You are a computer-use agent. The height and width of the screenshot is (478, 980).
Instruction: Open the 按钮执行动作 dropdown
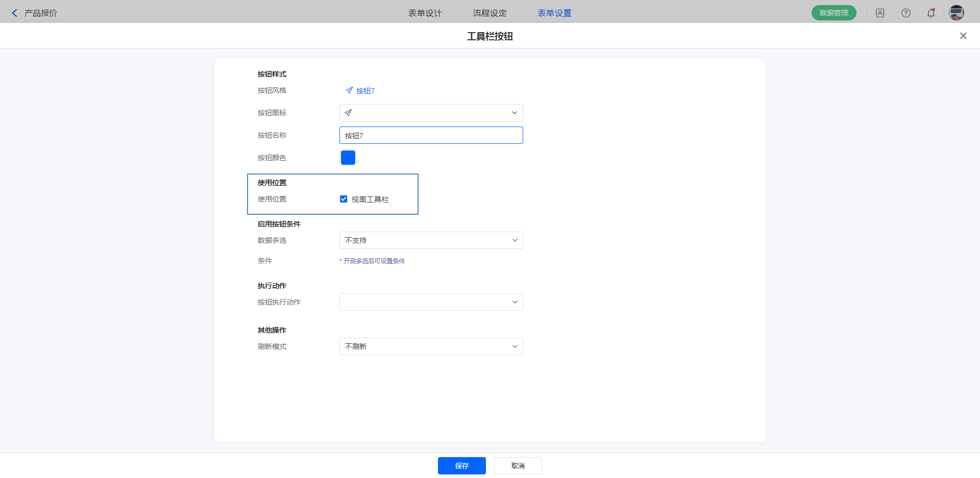(x=431, y=302)
